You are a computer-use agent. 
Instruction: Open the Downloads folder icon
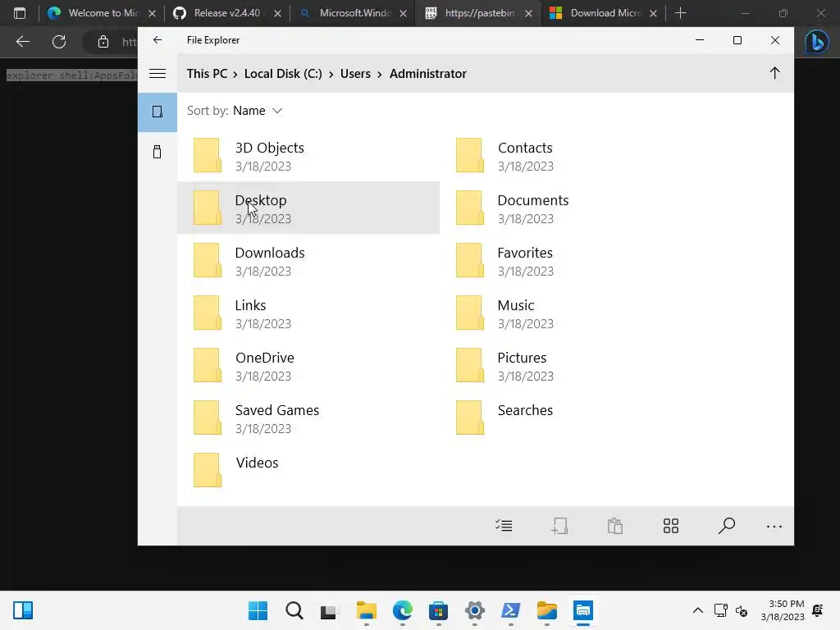click(x=208, y=260)
